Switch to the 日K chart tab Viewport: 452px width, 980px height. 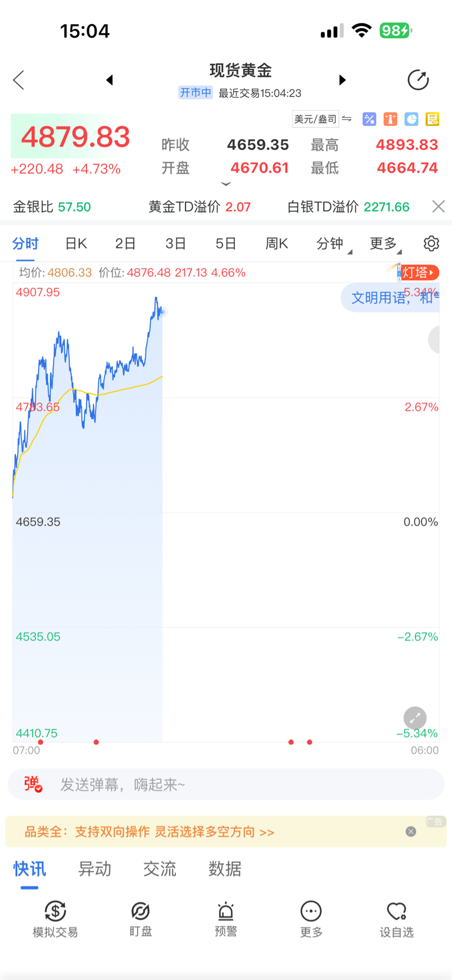pyautogui.click(x=76, y=244)
